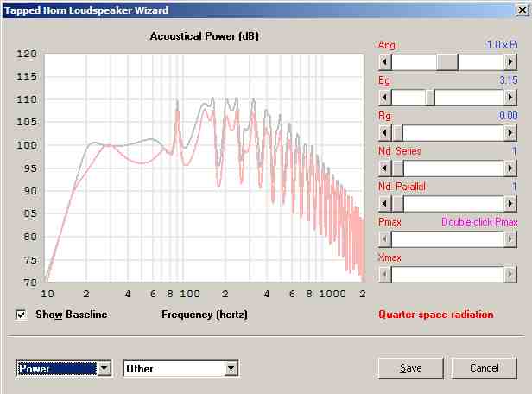Click the Quarter space radiation label
The image size is (532, 394).
click(x=435, y=315)
